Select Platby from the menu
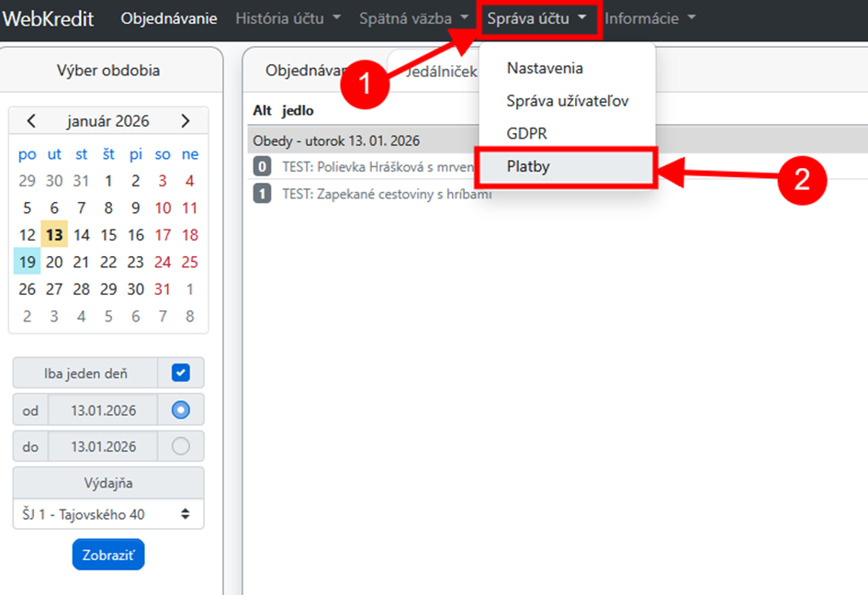 click(x=528, y=167)
